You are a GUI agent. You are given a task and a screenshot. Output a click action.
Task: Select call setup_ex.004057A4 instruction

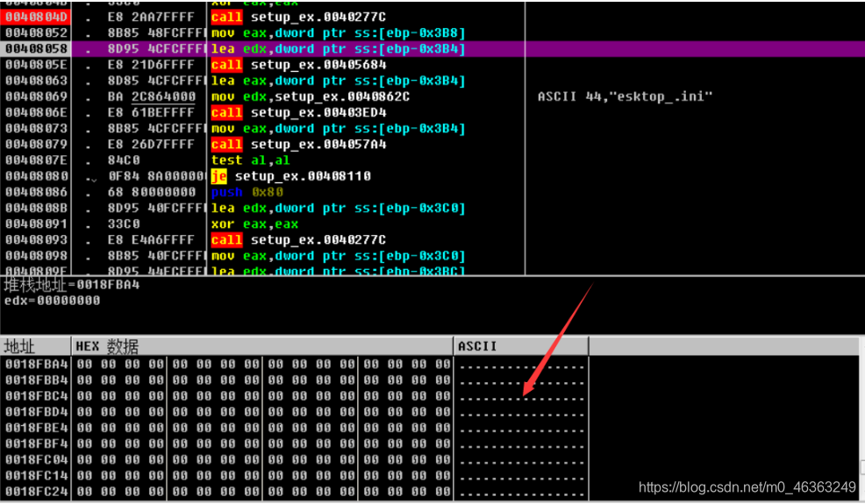[x=298, y=145]
